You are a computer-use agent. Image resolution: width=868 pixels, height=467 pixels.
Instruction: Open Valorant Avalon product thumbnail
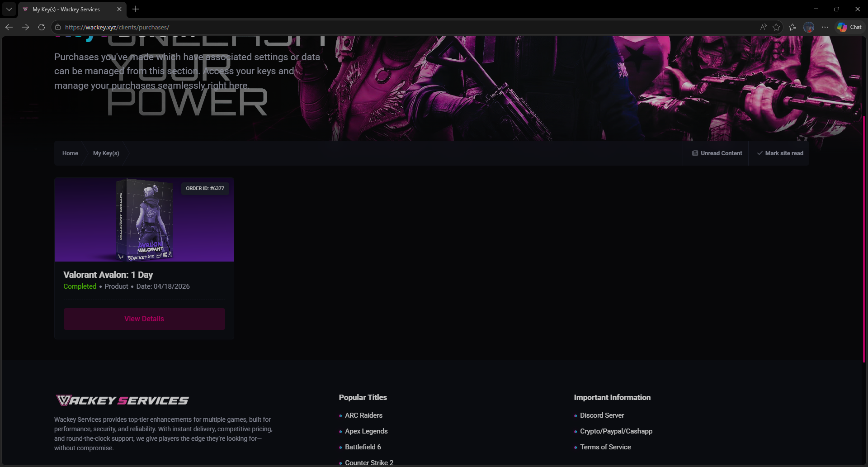pyautogui.click(x=144, y=219)
